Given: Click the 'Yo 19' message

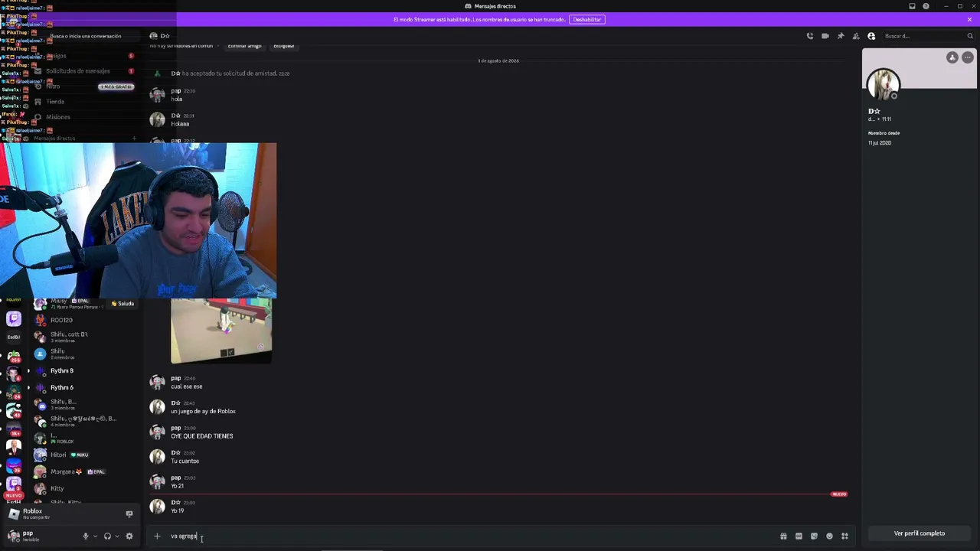Looking at the screenshot, I should click(177, 510).
